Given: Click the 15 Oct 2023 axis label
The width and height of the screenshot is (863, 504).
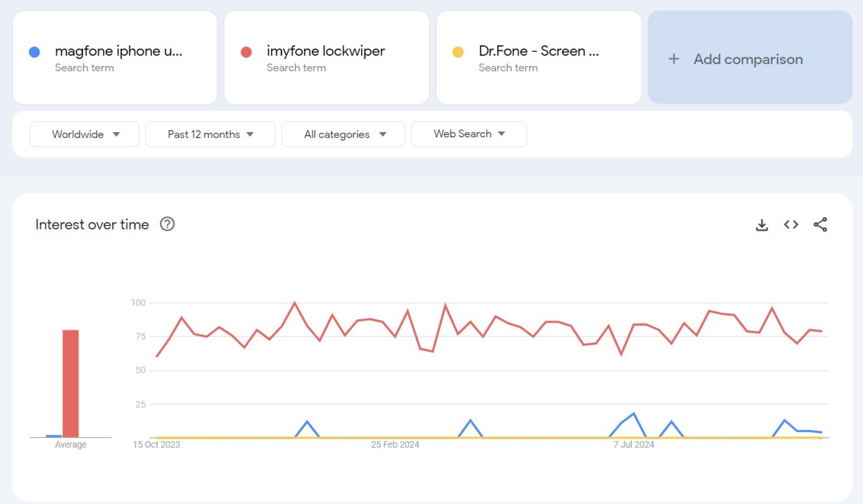Looking at the screenshot, I should coord(156,445).
